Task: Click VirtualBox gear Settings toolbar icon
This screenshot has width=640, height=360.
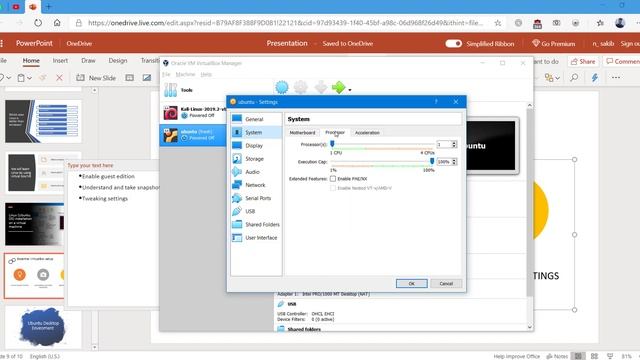Action: pyautogui.click(x=301, y=87)
